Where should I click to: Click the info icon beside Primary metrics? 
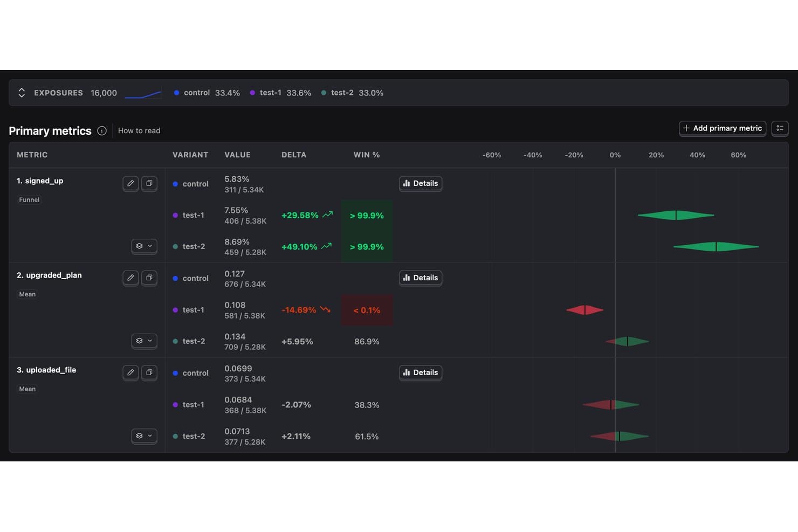coord(102,131)
